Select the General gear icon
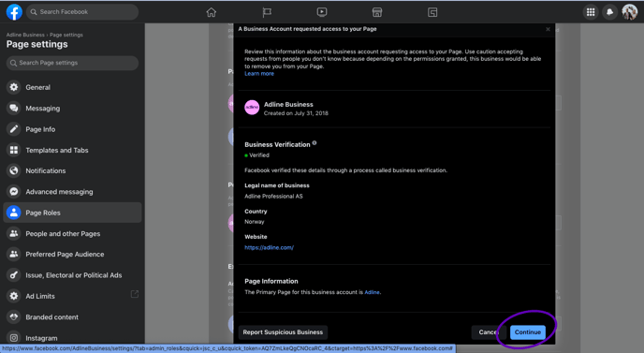Screen dimensions: 644x353 (14, 87)
